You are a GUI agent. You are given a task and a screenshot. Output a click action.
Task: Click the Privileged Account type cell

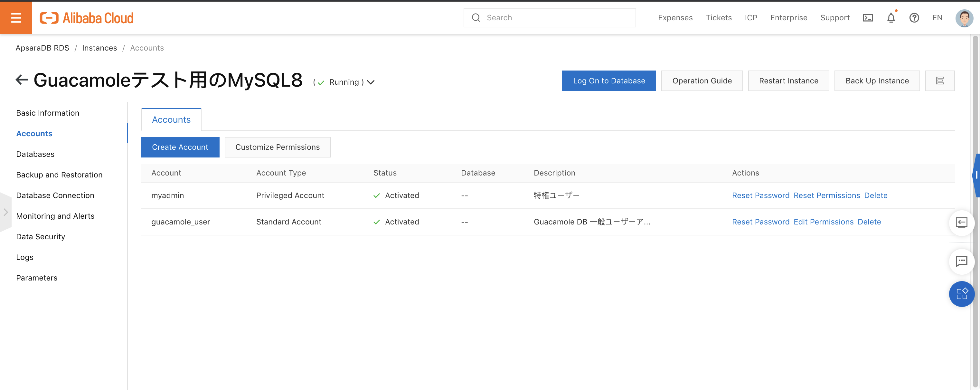click(x=290, y=195)
